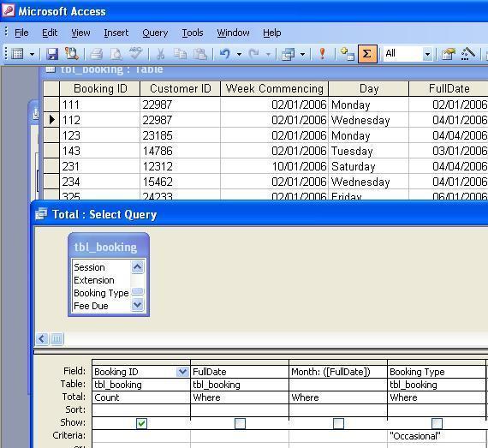The image size is (488, 448).
Task: Open the Redo history dropdown arrow
Action: point(268,54)
